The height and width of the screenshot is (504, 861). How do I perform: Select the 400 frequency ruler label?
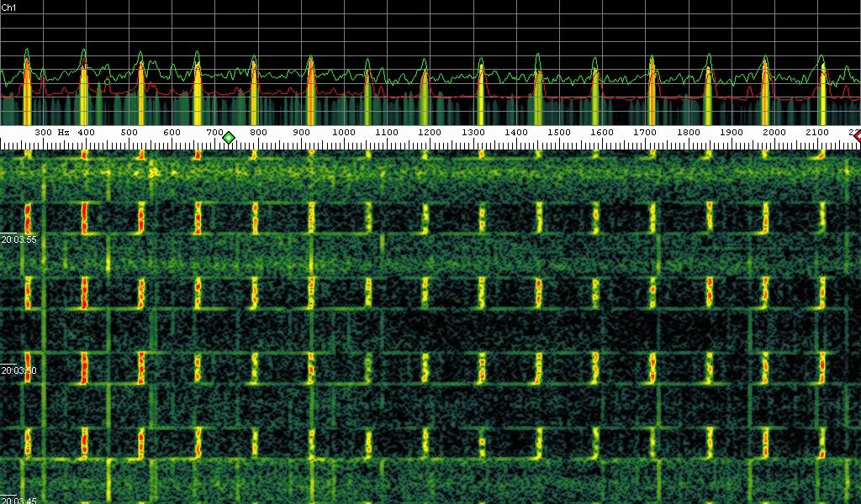[87, 132]
